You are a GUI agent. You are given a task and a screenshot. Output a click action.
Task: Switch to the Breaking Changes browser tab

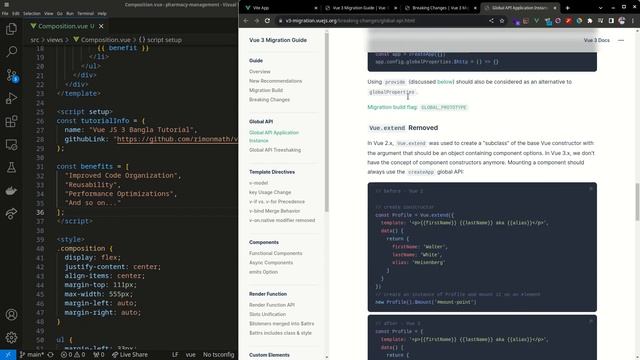pyautogui.click(x=440, y=8)
